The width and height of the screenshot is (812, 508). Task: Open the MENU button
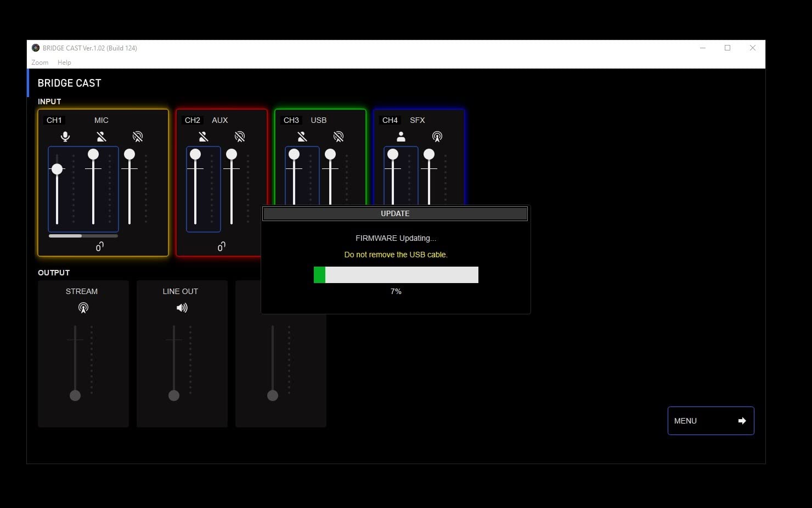pos(710,421)
